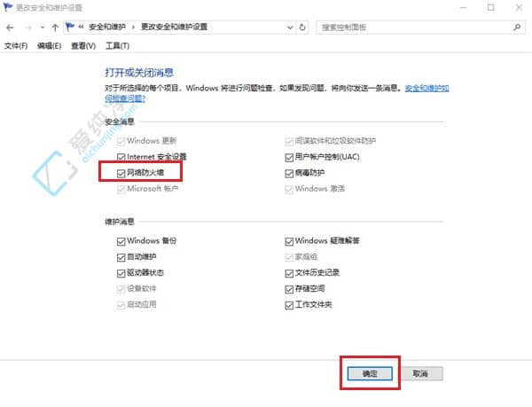
Task: Click the window title flag icon
Action: [7, 7]
